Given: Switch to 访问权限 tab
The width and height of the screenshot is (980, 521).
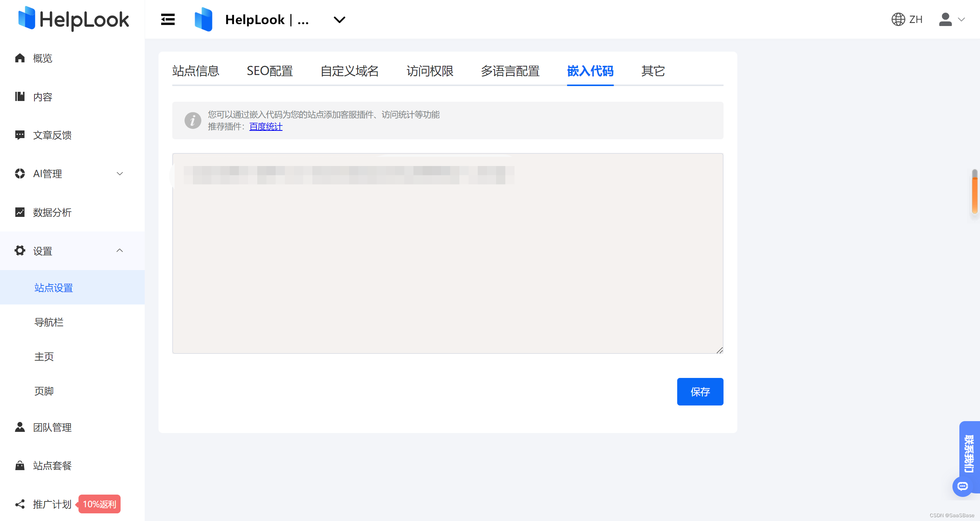Looking at the screenshot, I should (430, 71).
